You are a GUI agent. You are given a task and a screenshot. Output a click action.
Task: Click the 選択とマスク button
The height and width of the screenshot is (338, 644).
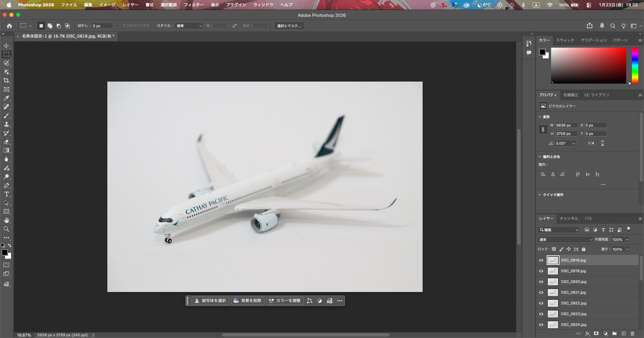(289, 26)
